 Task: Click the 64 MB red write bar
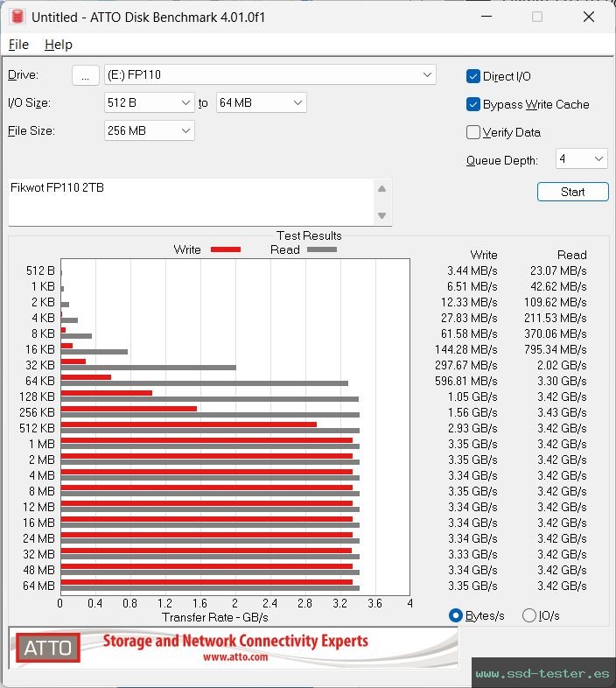pyautogui.click(x=206, y=582)
